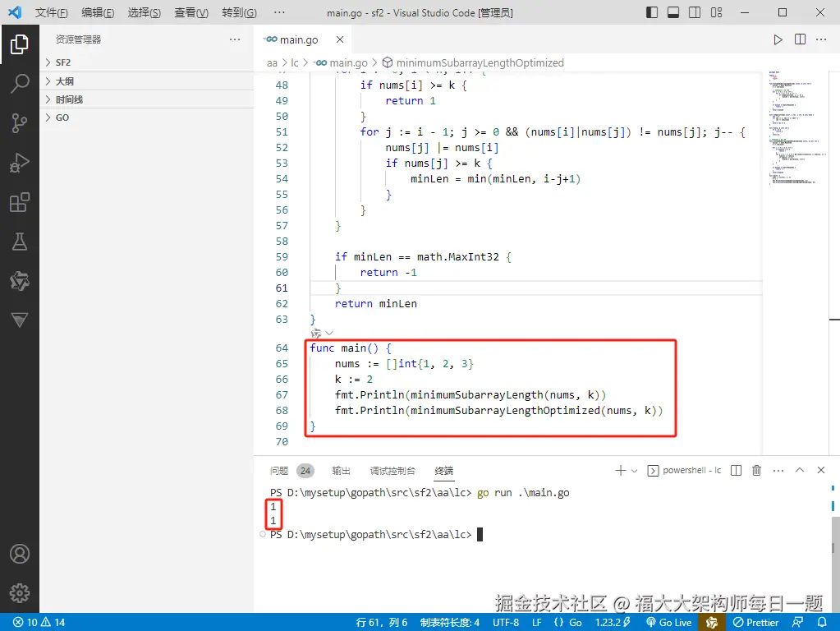840x631 pixels.
Task: Switch to the 调试控制台 tab
Action: [x=392, y=471]
